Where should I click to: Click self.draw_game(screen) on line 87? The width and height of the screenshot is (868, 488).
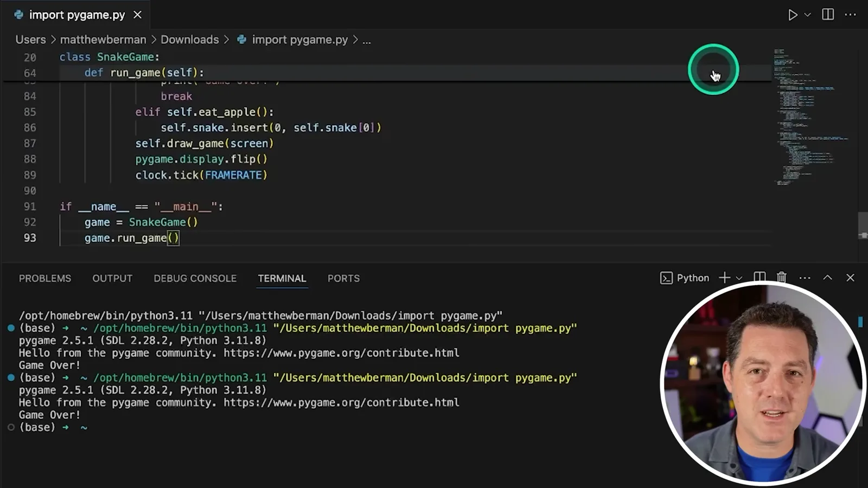point(205,144)
